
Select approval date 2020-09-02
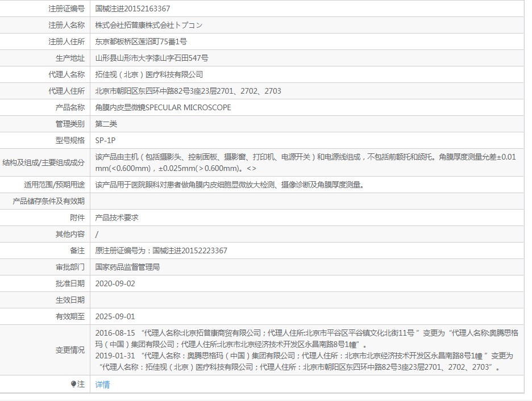115,283
